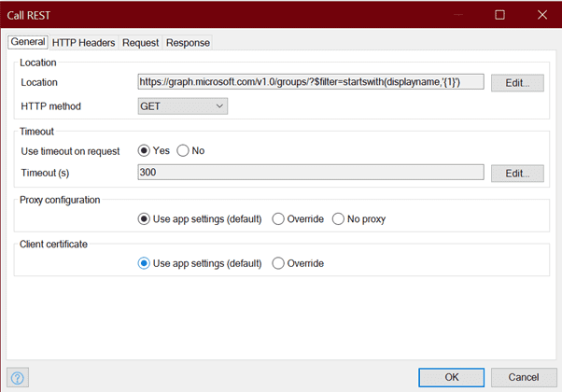The image size is (562, 392).
Task: Select the No proxy option
Action: point(358,219)
